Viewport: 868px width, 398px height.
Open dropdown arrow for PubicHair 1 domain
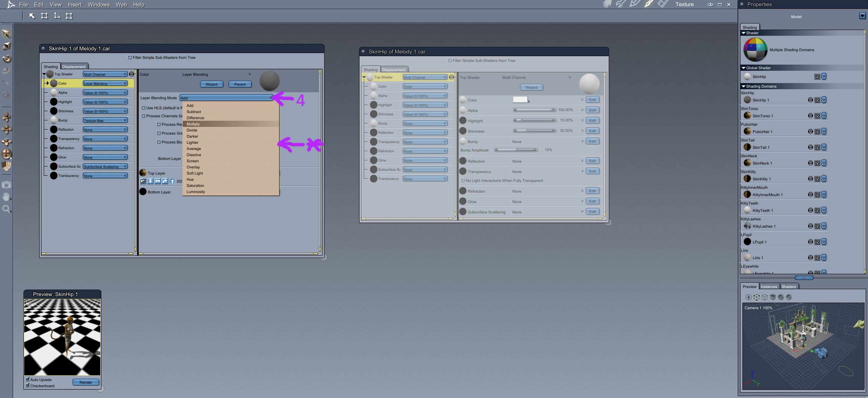824,132
